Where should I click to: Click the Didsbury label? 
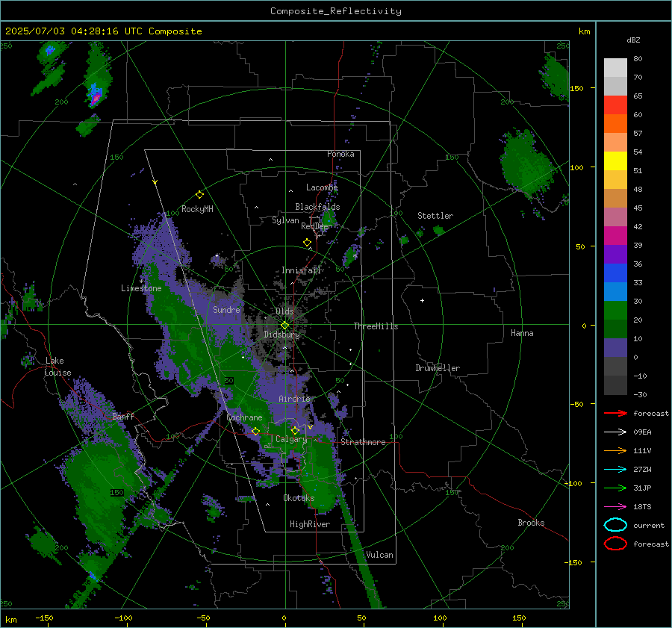point(282,335)
